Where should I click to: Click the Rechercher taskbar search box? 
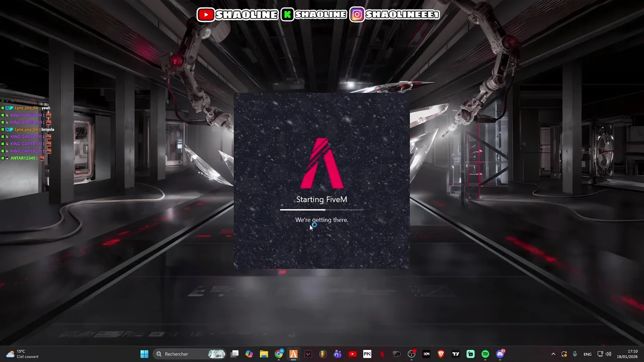tap(190, 354)
